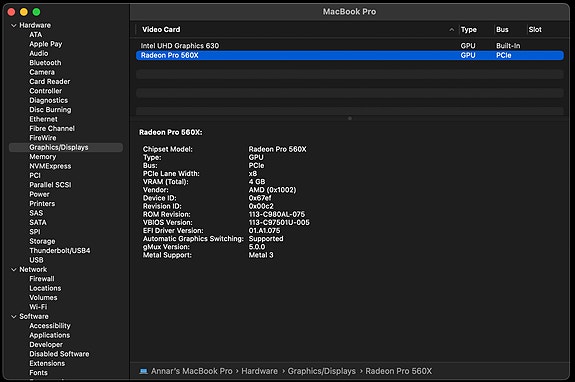
Task: Click Radeon Pro 560X in path bar
Action: (399, 371)
